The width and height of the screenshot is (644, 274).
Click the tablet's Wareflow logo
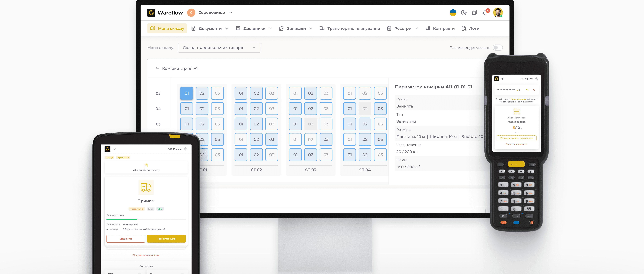(x=107, y=149)
